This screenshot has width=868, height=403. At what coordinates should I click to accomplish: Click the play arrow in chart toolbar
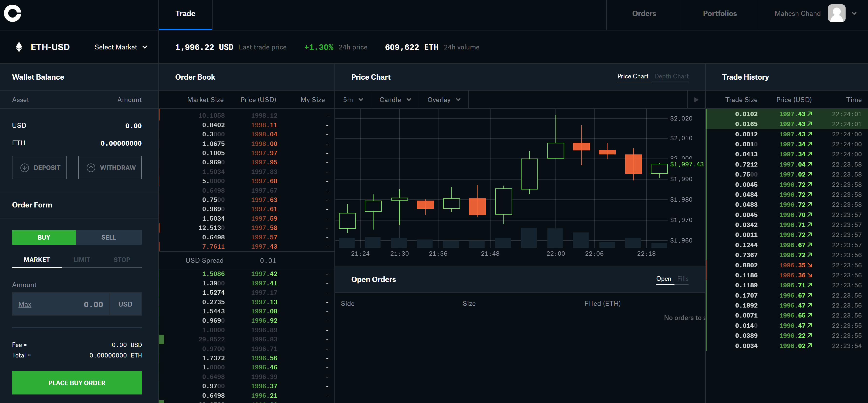696,100
